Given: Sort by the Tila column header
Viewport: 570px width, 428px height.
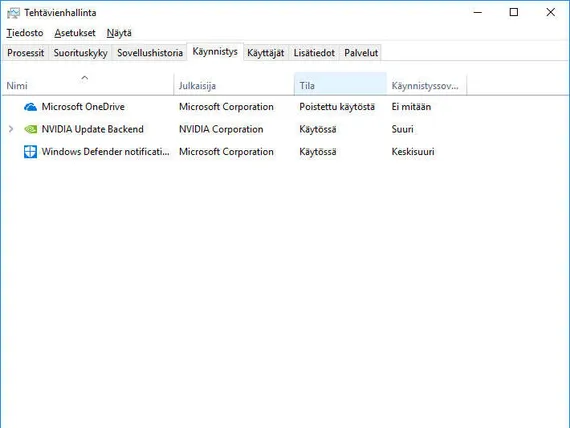Looking at the screenshot, I should click(340, 84).
